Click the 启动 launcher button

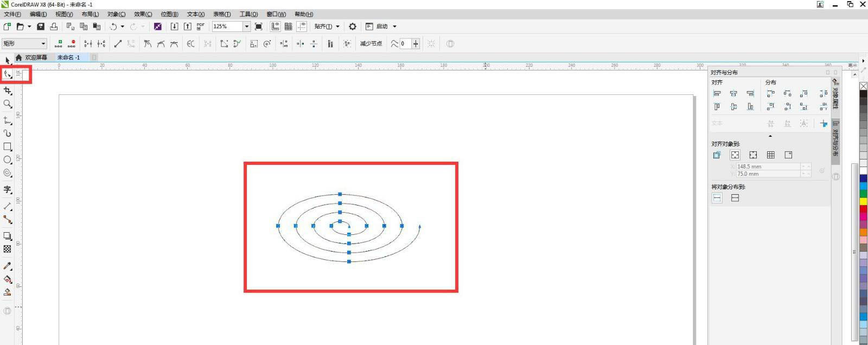382,27
